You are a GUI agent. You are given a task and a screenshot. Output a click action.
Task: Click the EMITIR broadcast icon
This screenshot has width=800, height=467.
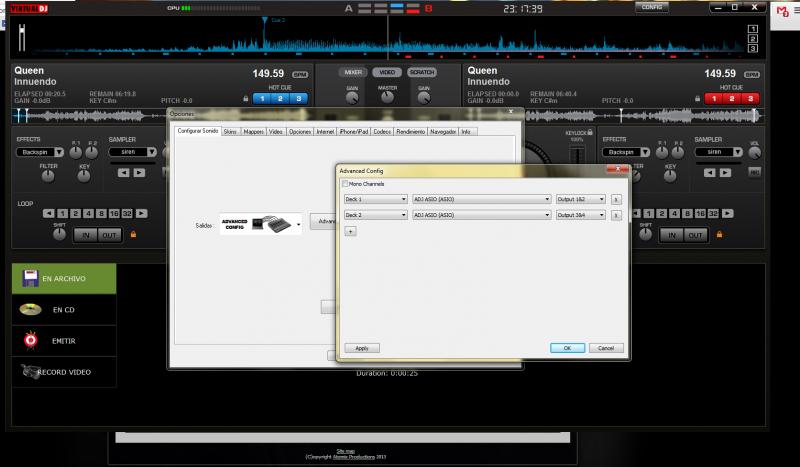point(29,340)
